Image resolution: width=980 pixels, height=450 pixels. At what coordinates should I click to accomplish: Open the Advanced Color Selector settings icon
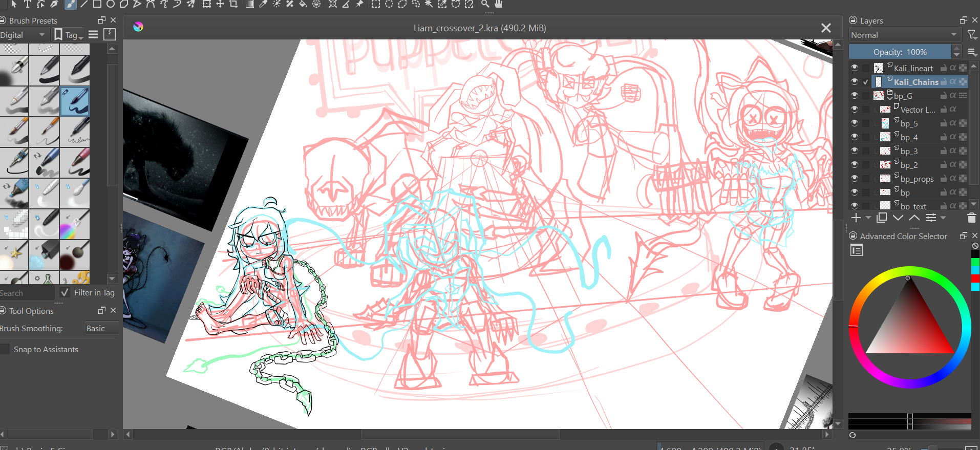tap(857, 250)
